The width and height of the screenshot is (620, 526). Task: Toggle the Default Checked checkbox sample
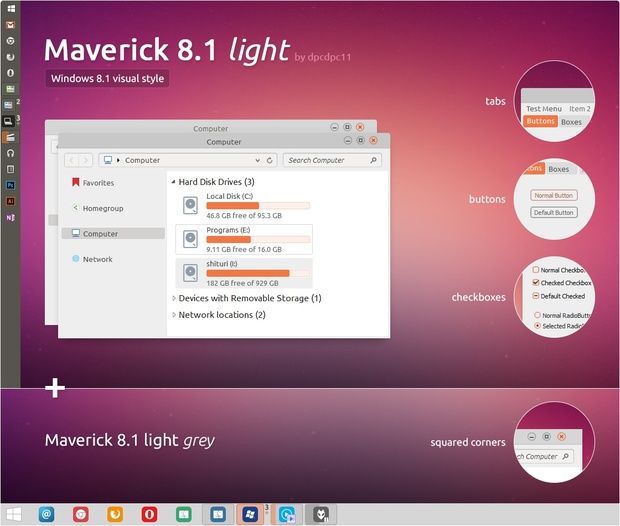536,295
